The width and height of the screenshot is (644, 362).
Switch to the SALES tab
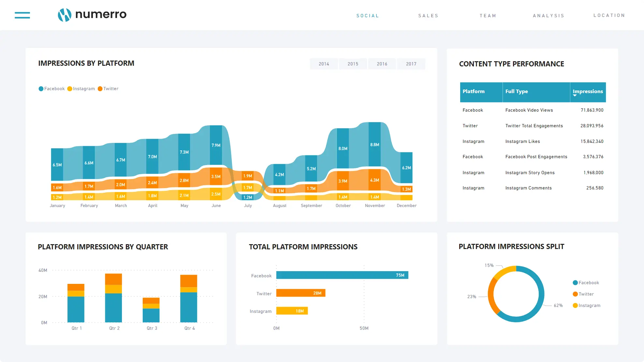(x=428, y=16)
